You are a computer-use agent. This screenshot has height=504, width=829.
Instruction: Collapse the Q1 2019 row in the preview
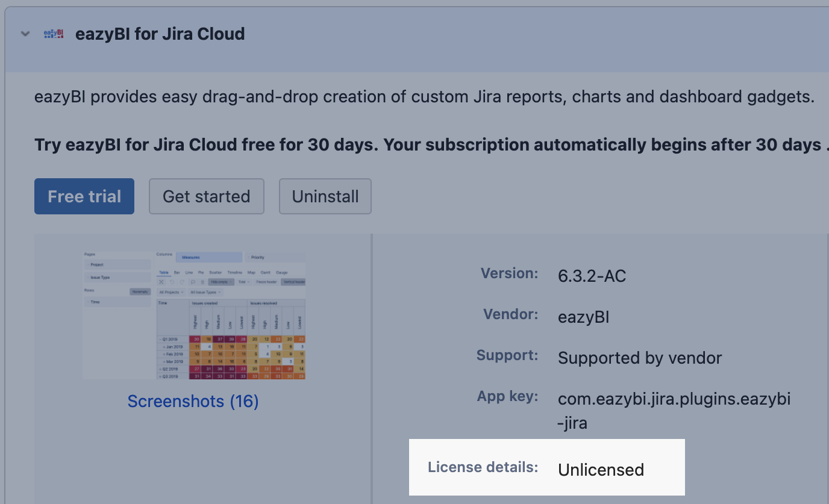coord(160,340)
